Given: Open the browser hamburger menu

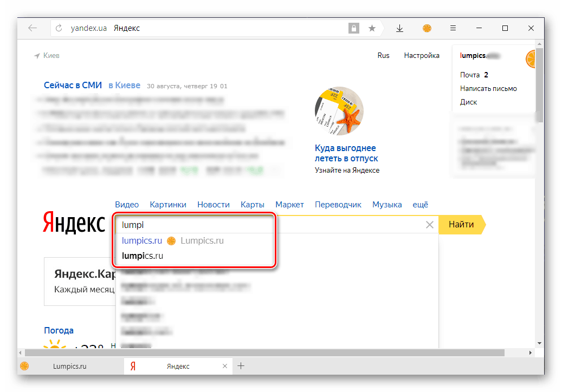Looking at the screenshot, I should tap(453, 29).
